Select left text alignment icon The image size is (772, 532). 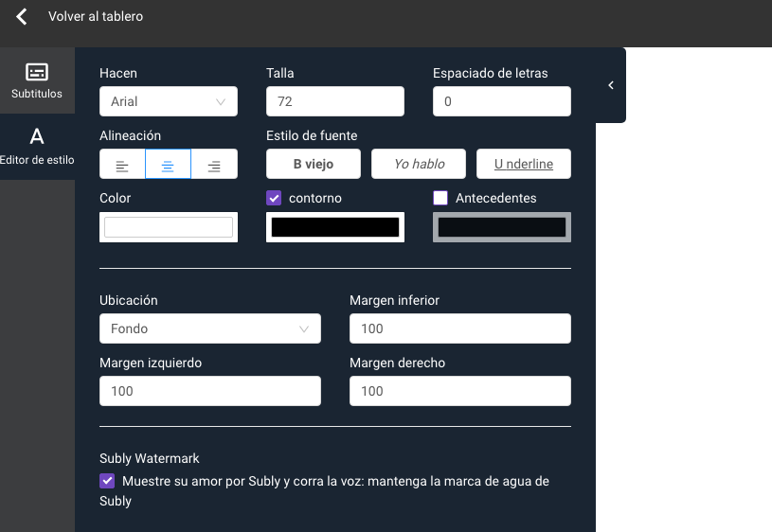[x=122, y=165]
